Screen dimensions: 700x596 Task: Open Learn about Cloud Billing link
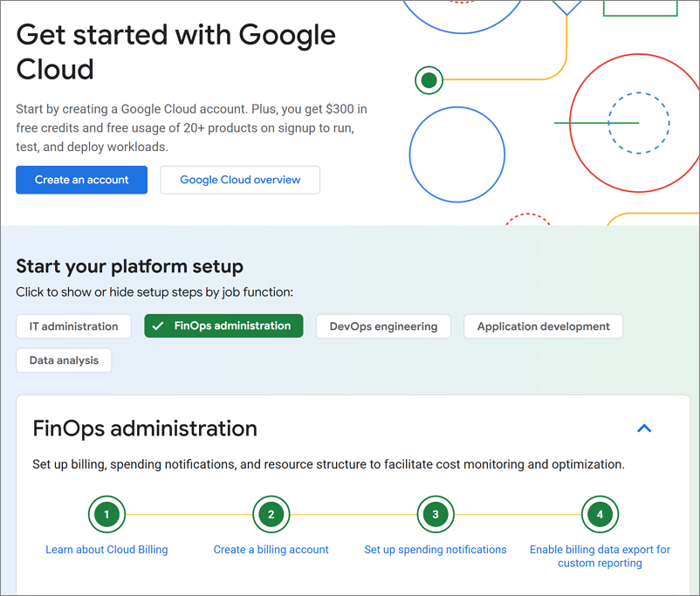point(106,550)
